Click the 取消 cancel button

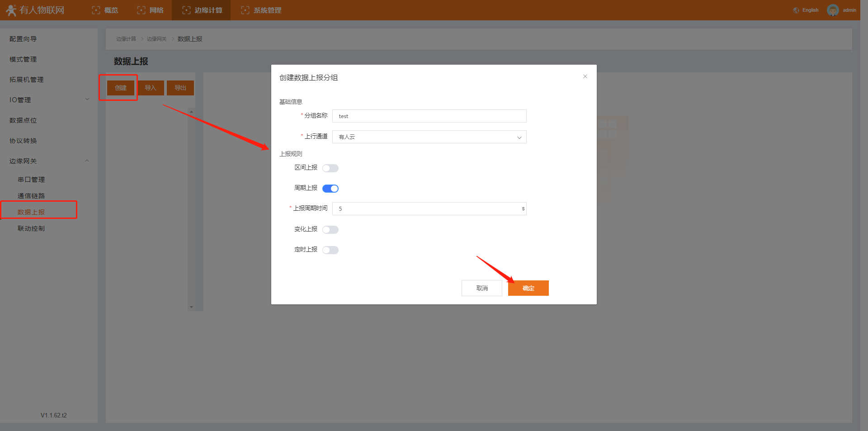(481, 288)
